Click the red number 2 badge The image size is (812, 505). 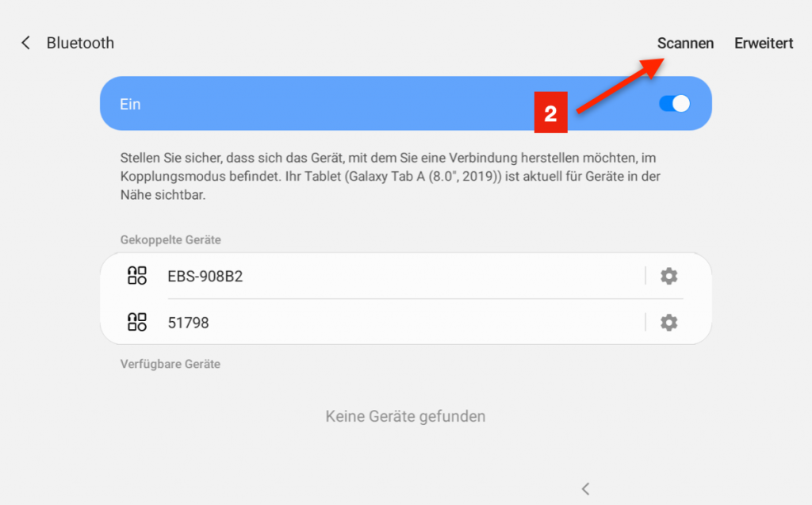point(550,112)
